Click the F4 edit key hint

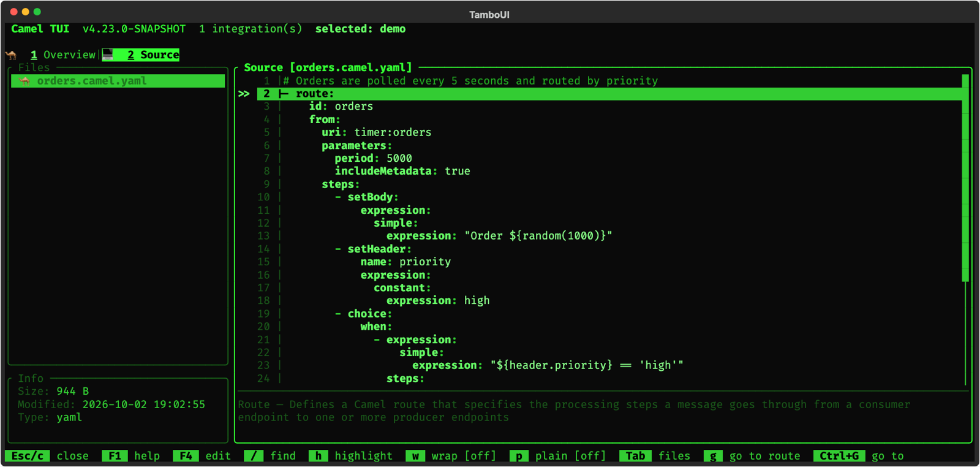[x=202, y=456]
